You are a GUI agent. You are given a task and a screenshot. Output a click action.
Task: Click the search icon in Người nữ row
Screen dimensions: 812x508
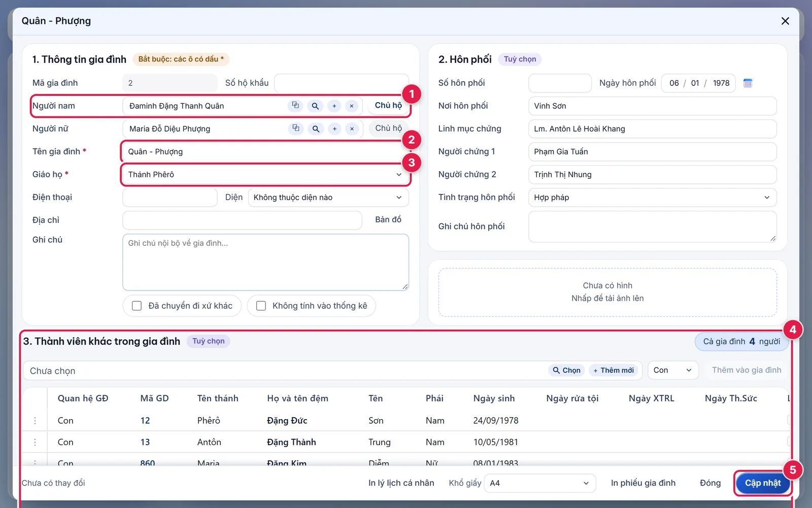pyautogui.click(x=316, y=129)
